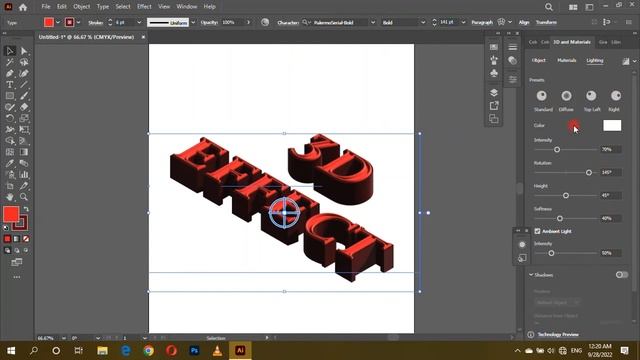Select the Rectangle tool
This screenshot has height=360, width=640.
[x=10, y=96]
